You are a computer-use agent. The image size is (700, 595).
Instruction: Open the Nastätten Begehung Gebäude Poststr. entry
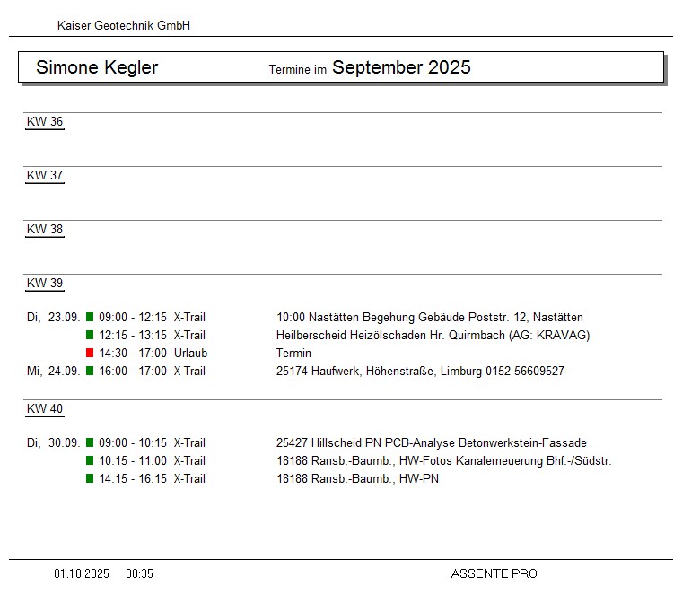429,318
